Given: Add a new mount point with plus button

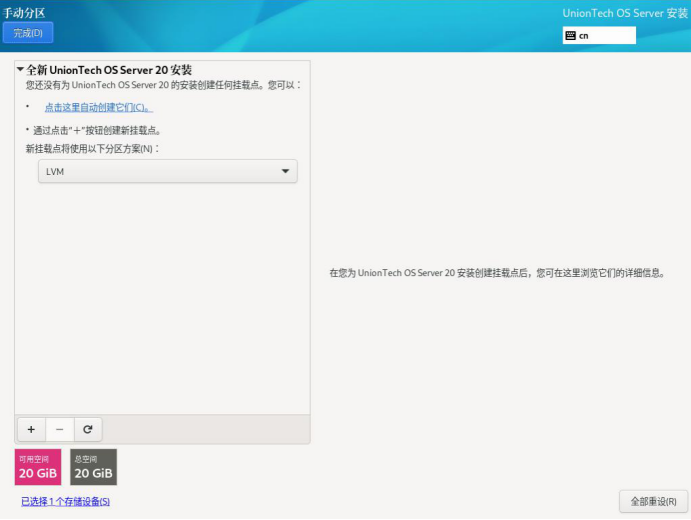Looking at the screenshot, I should pos(31,429).
